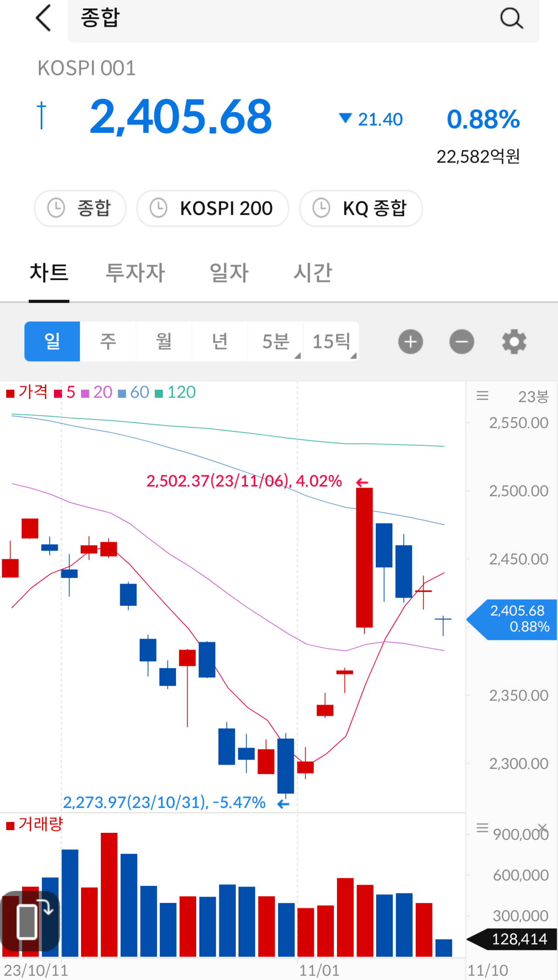The width and height of the screenshot is (558, 980).
Task: Select the daily 일 period
Action: pos(52,341)
